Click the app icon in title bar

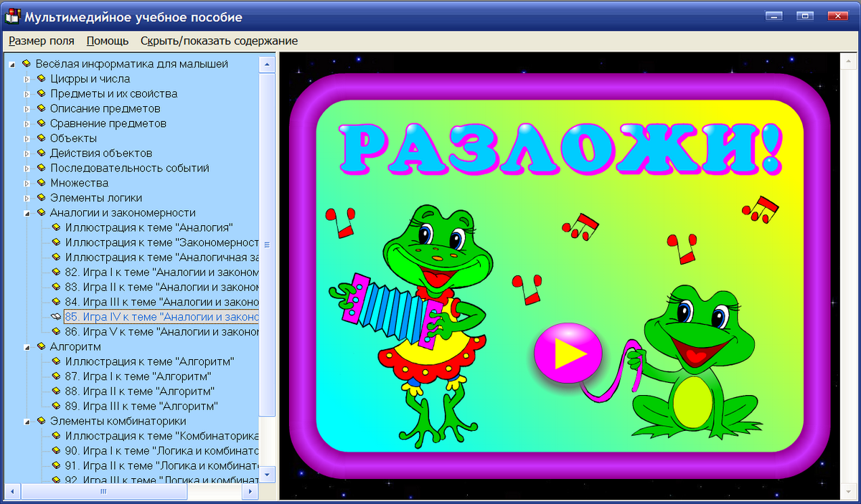click(13, 16)
